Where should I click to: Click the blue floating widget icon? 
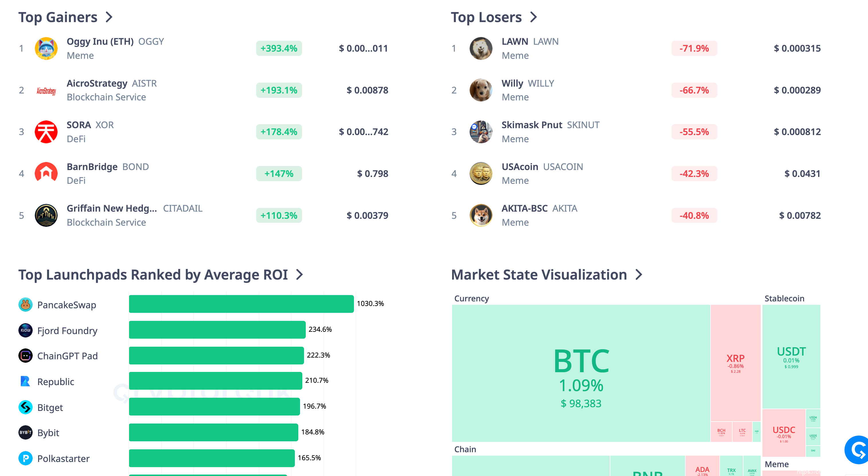858,450
